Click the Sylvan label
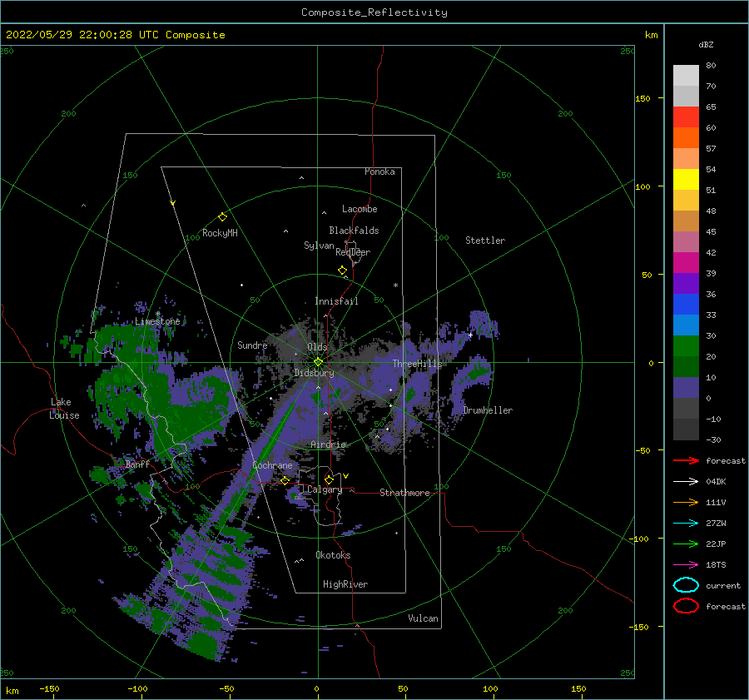Screen dimensions: 749x700 click(x=319, y=246)
